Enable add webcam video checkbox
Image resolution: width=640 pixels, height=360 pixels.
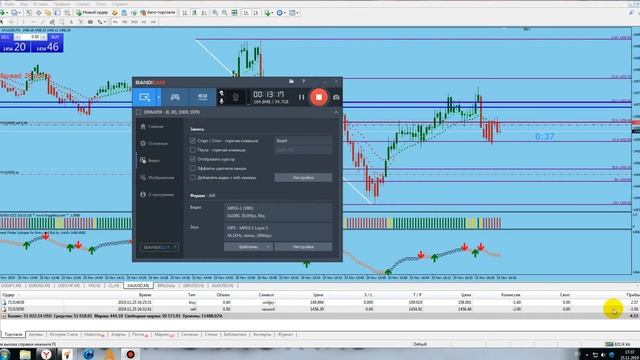[x=193, y=178]
